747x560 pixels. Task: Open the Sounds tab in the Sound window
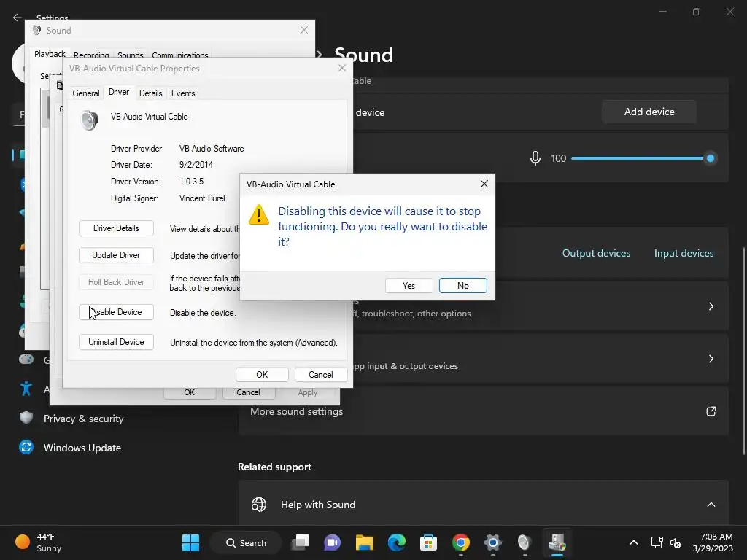[x=130, y=55]
